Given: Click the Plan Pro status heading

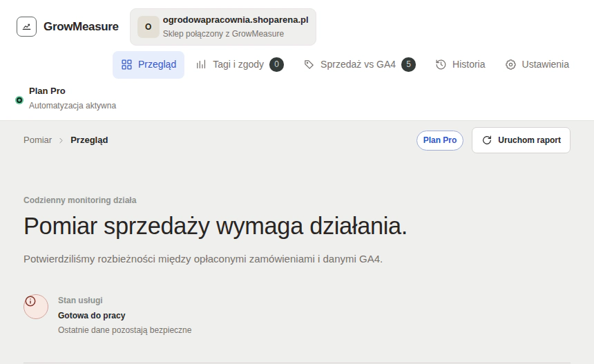Looking at the screenshot, I should coord(47,91).
